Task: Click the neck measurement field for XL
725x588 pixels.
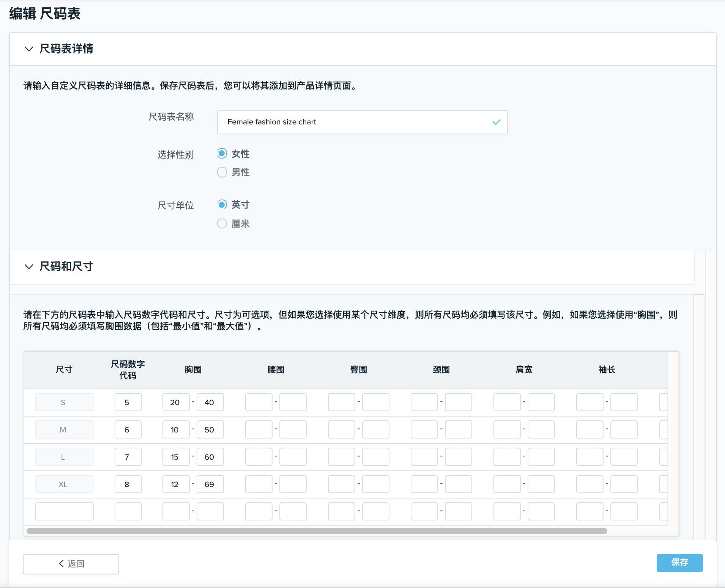Action: pyautogui.click(x=424, y=484)
